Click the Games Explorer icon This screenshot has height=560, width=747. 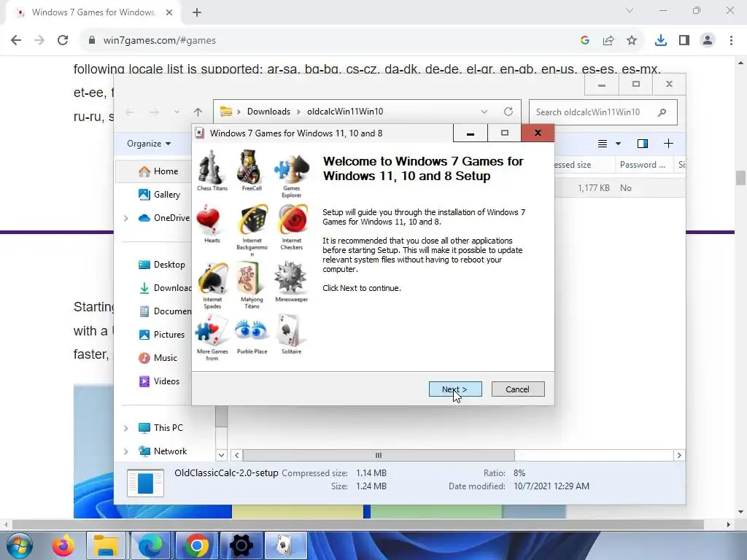tap(291, 168)
